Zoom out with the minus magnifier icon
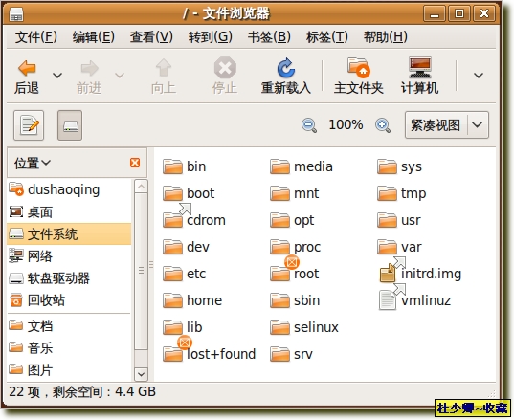The image size is (514, 420). click(309, 125)
